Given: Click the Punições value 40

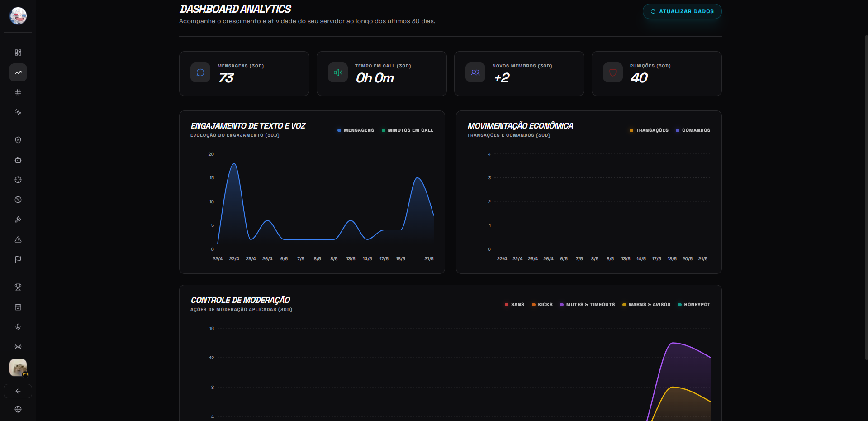Looking at the screenshot, I should click(x=639, y=78).
